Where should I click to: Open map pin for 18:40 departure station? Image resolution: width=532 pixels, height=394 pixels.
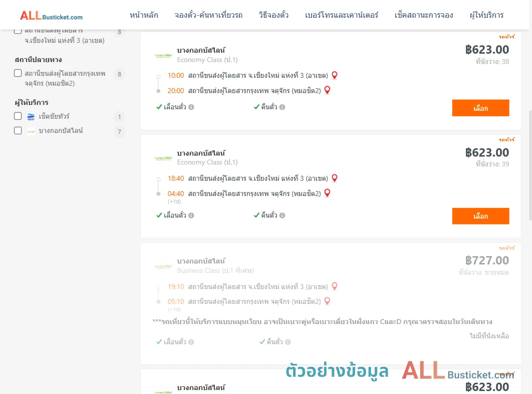(x=334, y=178)
